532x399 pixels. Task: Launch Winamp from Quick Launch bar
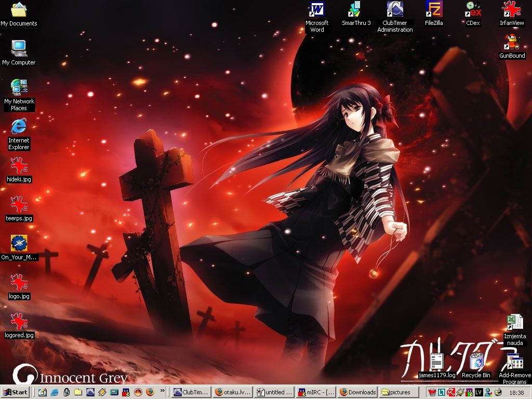102,393
